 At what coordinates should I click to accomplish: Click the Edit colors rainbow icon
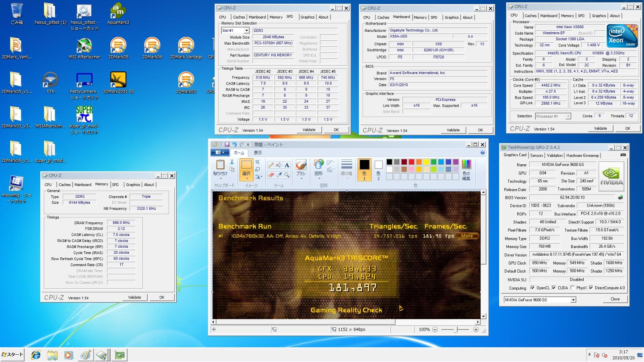coord(466,164)
